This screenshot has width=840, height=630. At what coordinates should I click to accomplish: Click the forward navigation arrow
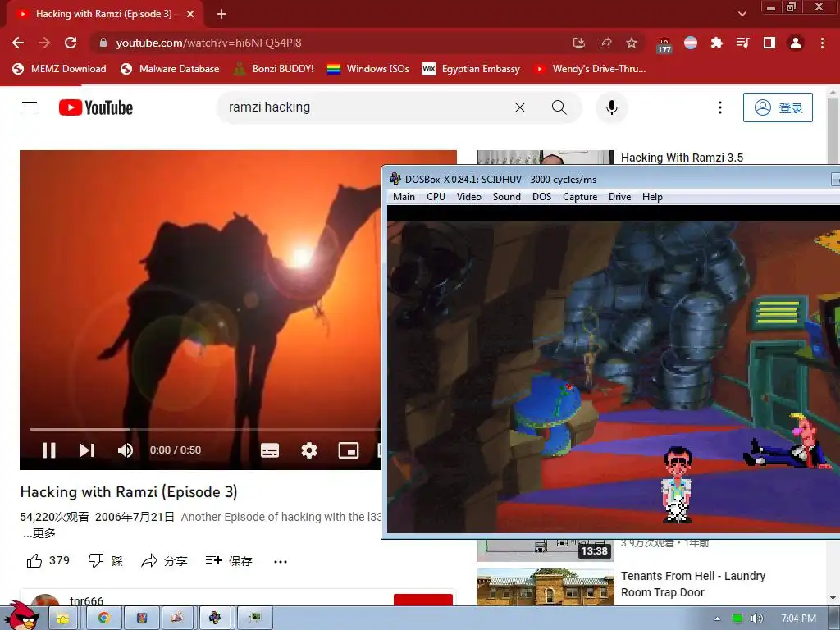(x=44, y=43)
